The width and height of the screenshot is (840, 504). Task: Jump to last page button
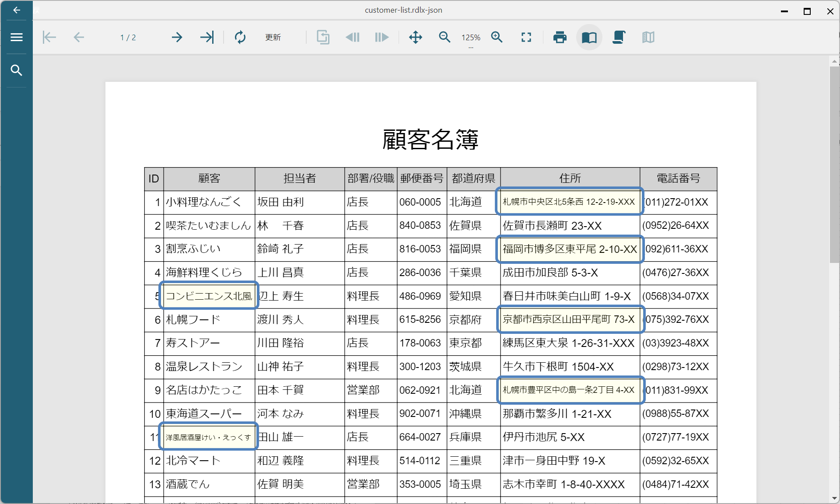point(207,37)
